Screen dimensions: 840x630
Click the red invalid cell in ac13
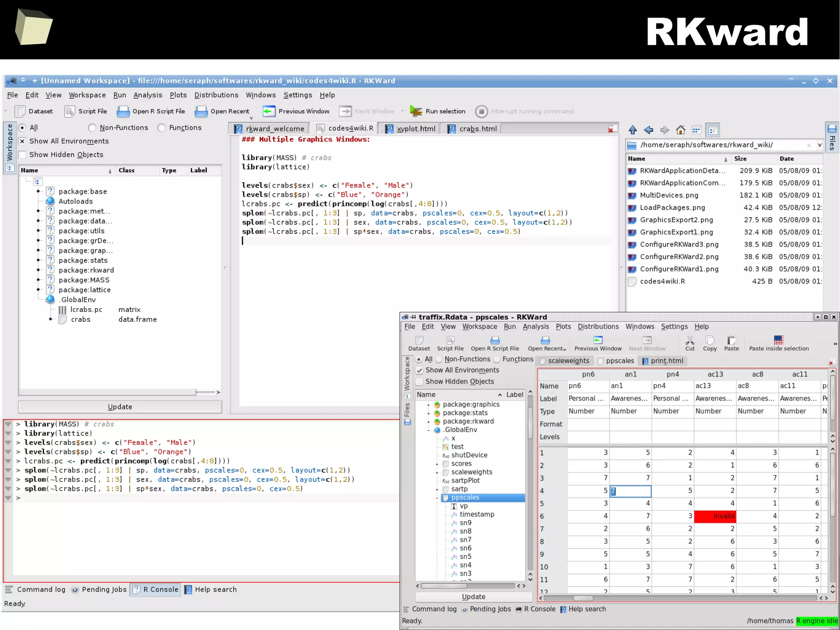(x=715, y=516)
